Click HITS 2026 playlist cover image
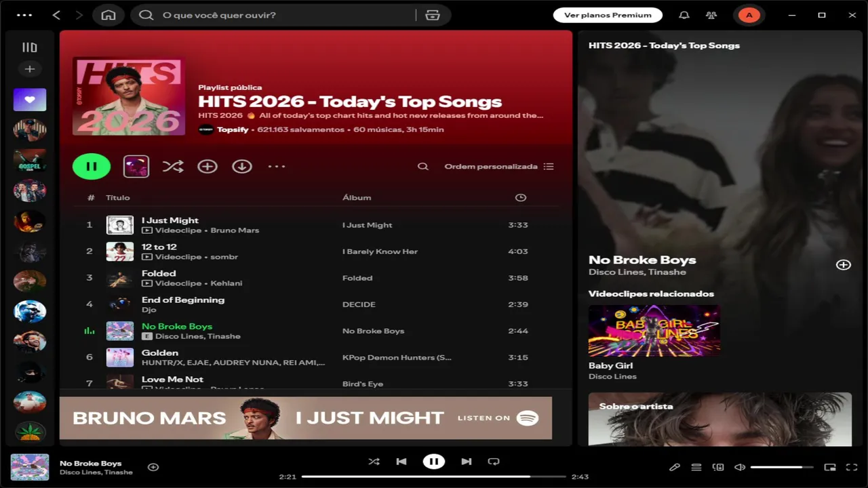This screenshot has height=488, width=868. tap(129, 96)
